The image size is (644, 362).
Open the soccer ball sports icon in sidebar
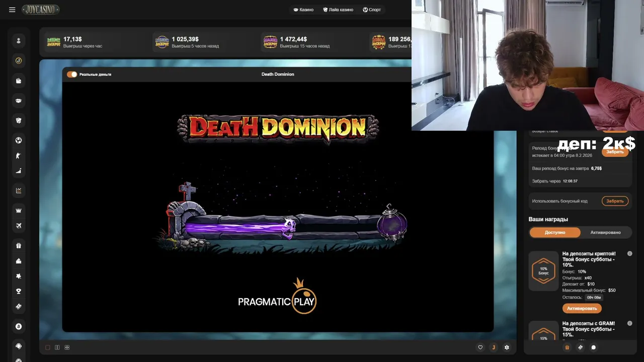19,140
